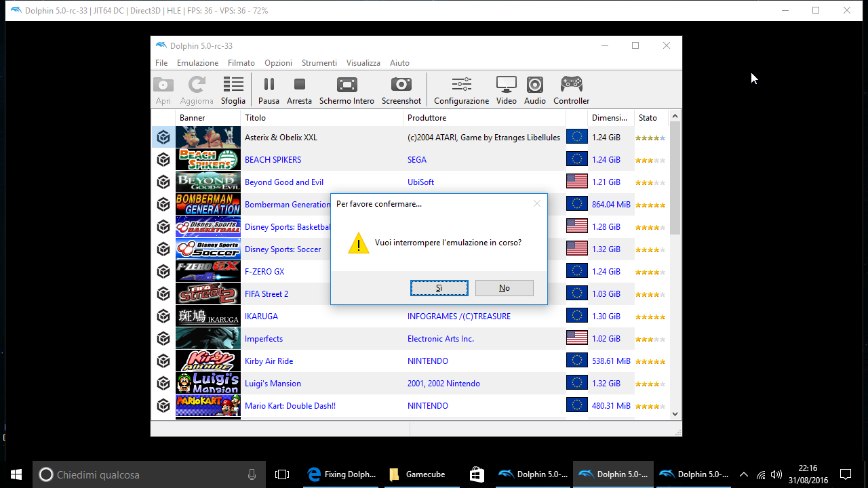Sort by the Titolo column header
The width and height of the screenshot is (868, 488).
click(322, 118)
